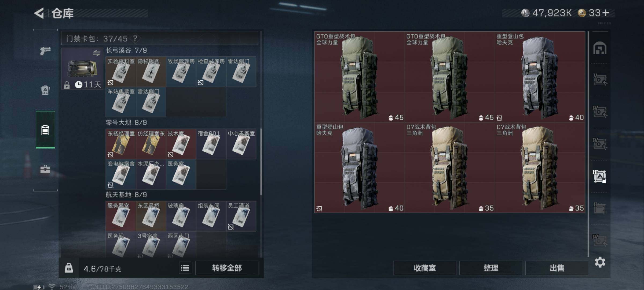Screen dimensions: 644x290
Task: Expand the 航天基地: 8/9 section
Action: (126, 195)
